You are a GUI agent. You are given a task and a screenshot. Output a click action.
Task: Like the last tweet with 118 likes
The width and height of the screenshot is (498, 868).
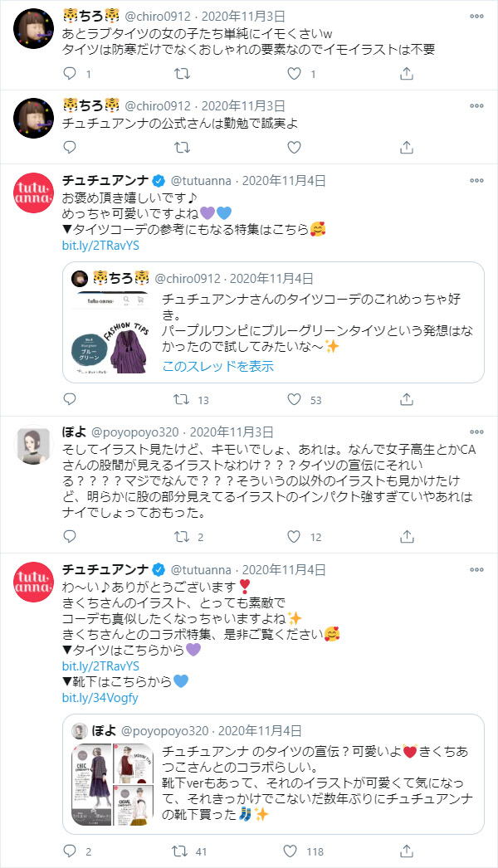tap(293, 851)
